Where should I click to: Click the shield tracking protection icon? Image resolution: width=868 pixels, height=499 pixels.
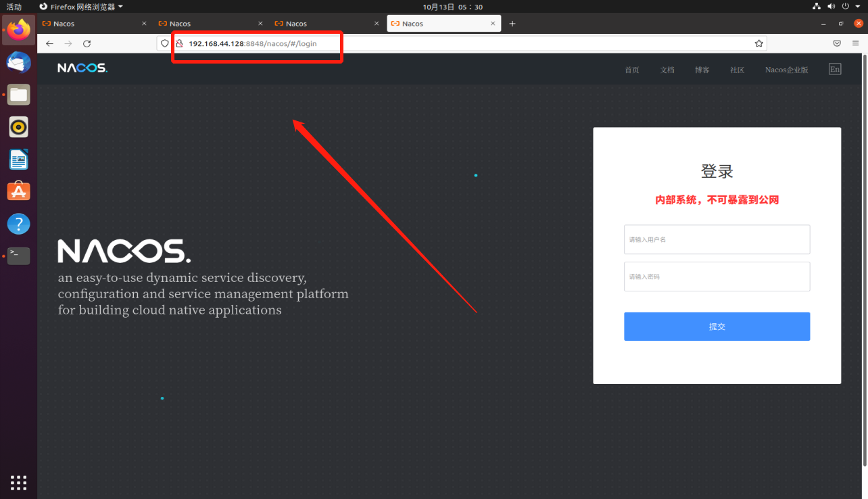click(x=164, y=43)
